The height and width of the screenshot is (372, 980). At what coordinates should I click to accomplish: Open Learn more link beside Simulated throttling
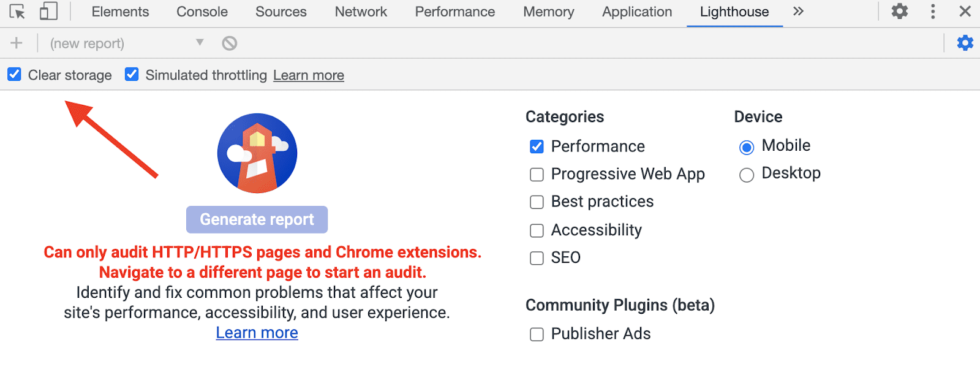click(309, 75)
